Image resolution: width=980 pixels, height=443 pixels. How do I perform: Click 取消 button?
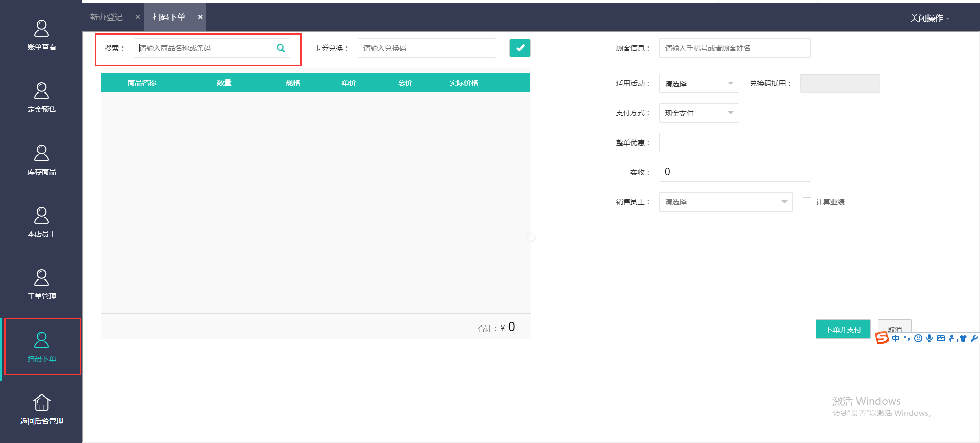pos(894,327)
